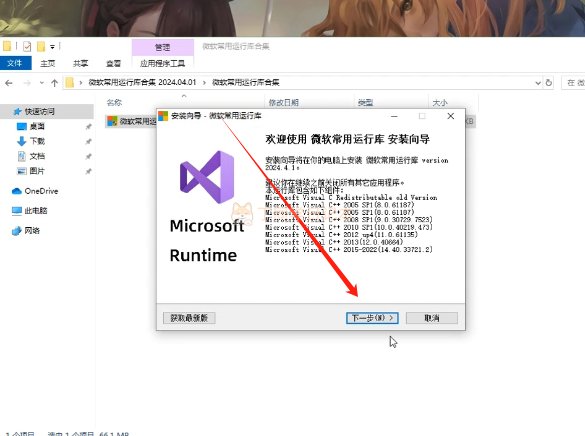585x436 pixels.
Task: Open the Share (共享) ribbon tab
Action: pyautogui.click(x=81, y=63)
